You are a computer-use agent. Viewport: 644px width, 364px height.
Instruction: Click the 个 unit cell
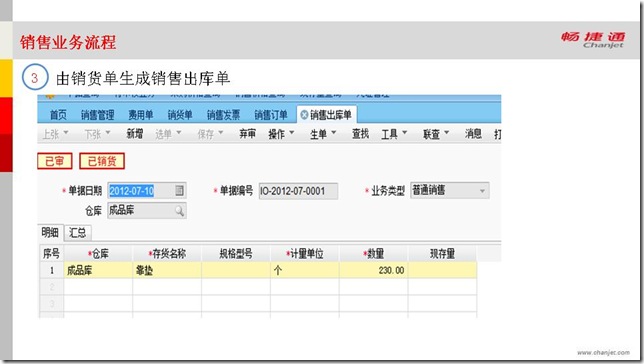click(x=305, y=270)
